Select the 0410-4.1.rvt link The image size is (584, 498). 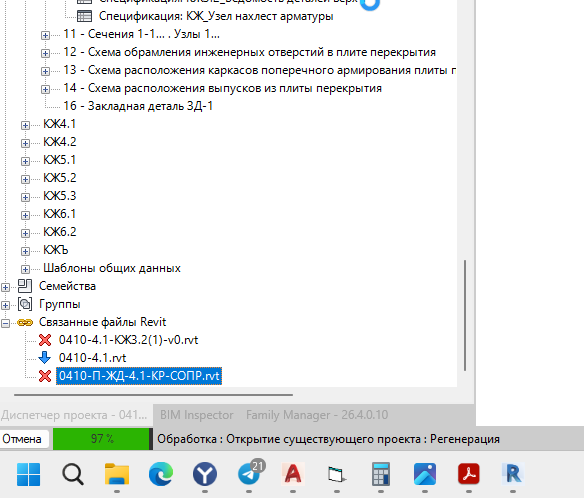click(x=92, y=358)
